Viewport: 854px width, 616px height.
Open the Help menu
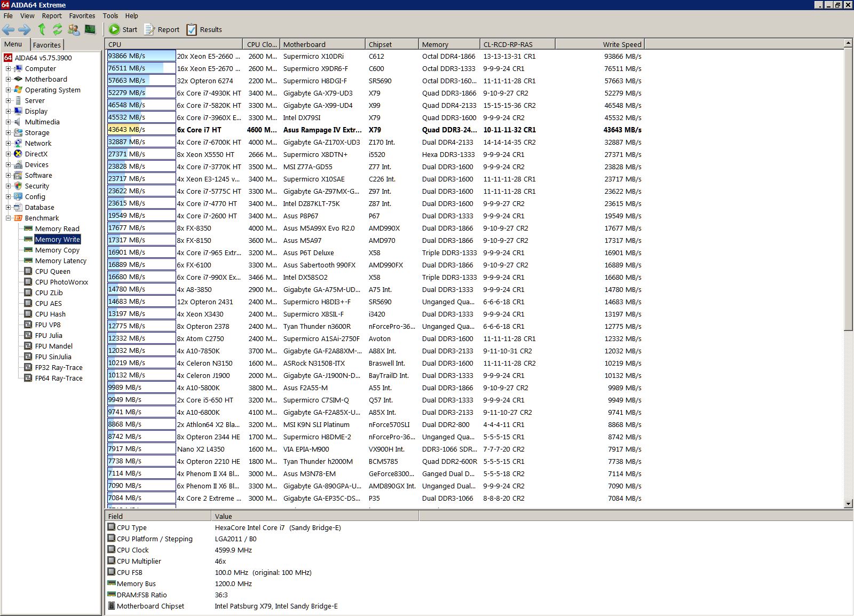(131, 16)
